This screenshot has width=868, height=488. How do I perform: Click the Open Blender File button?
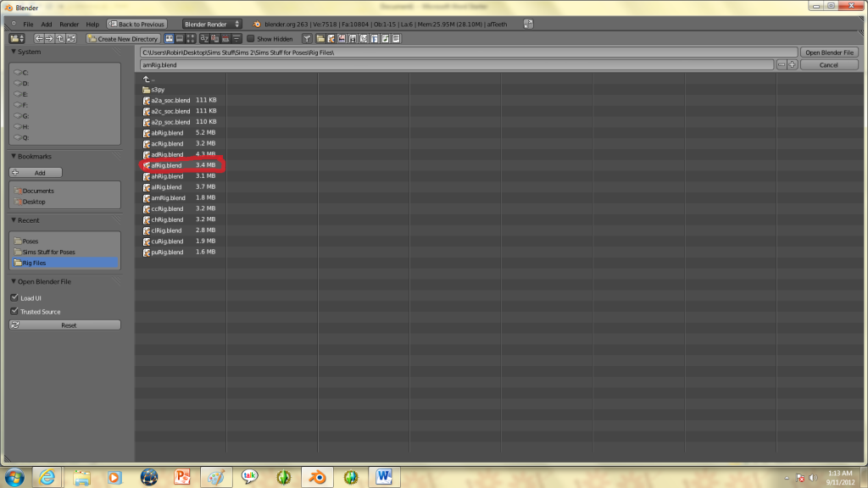pyautogui.click(x=829, y=53)
